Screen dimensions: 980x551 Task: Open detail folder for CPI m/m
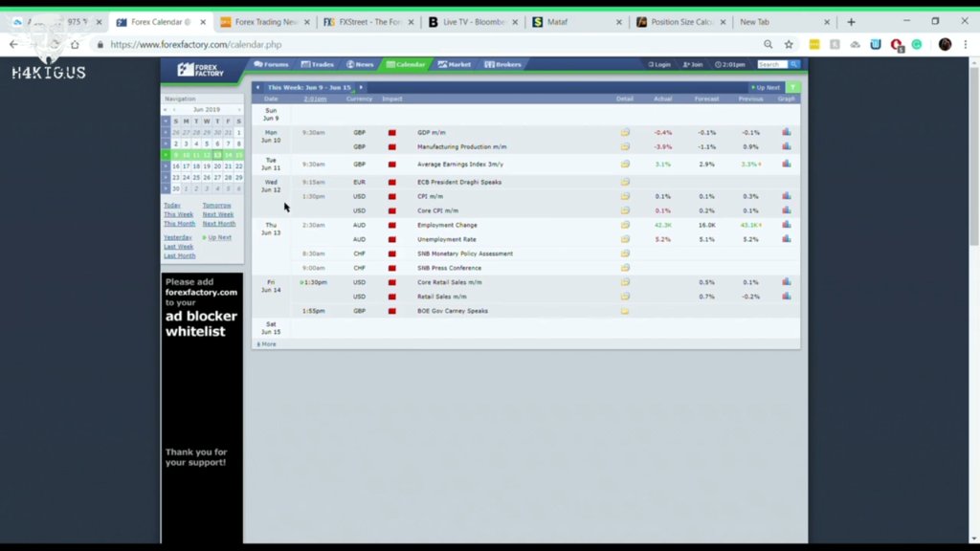pyautogui.click(x=625, y=196)
